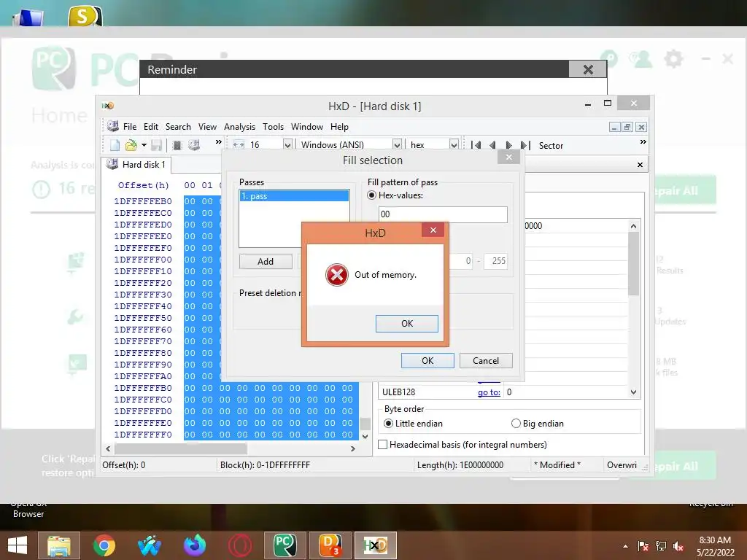Viewport: 747px width, 560px height.
Task: Select the 1. pass list entry
Action: click(x=294, y=196)
